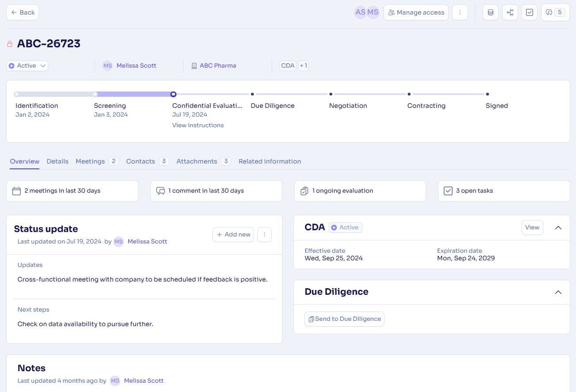This screenshot has height=392, width=576.
Task: Collapse the Due Diligence section
Action: pos(558,292)
